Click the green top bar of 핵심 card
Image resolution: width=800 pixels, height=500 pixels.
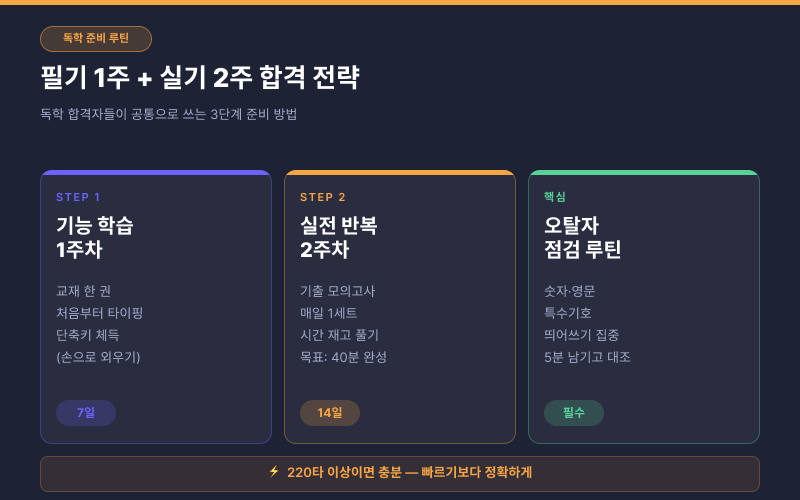click(x=644, y=172)
